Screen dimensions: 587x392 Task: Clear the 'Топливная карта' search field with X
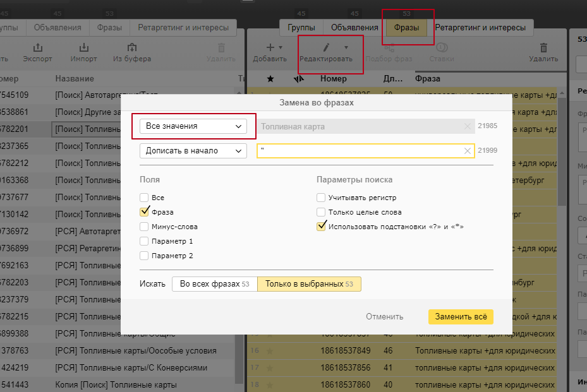tap(468, 126)
